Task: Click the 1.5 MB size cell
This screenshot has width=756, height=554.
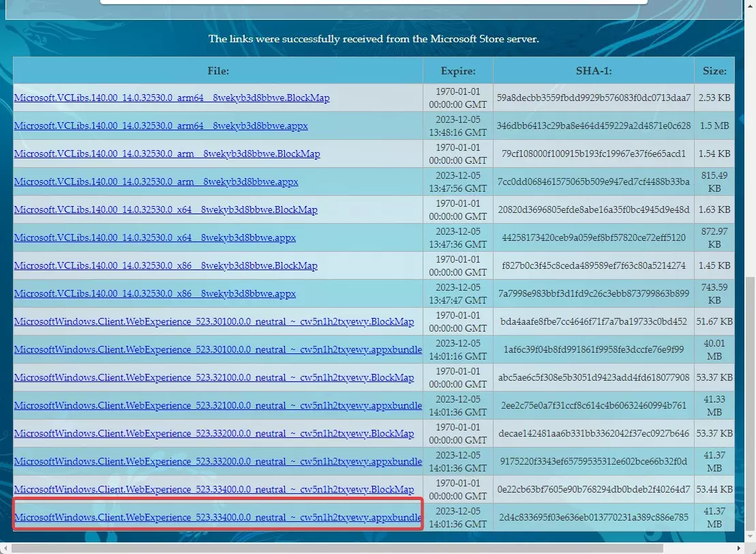Action: pos(714,126)
